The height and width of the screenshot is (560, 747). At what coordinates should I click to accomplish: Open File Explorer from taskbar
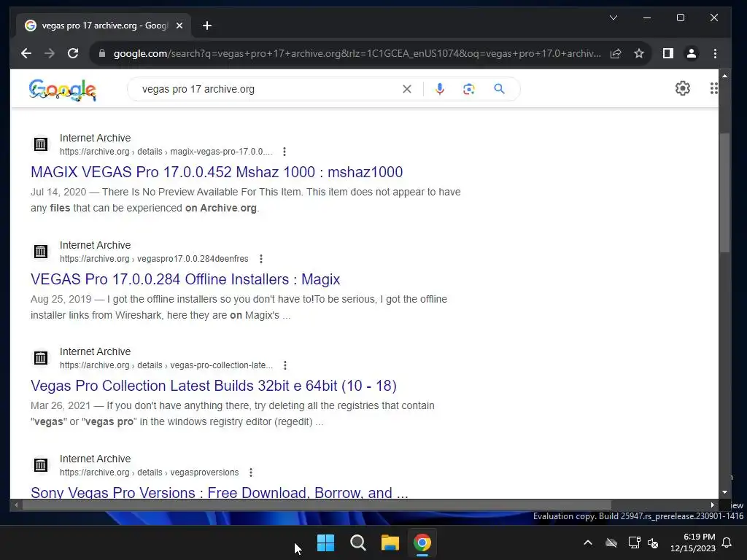coord(390,542)
